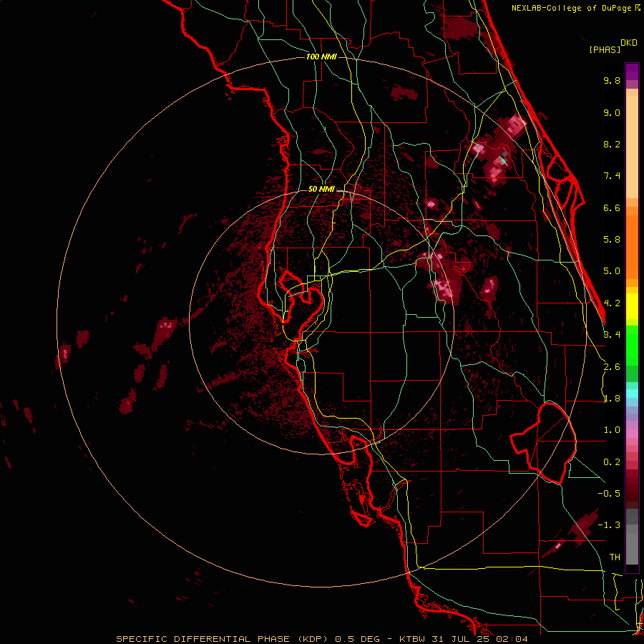Image resolution: width=644 pixels, height=644 pixels.
Task: Click the 0.2 scale value
Action: [x=612, y=462]
